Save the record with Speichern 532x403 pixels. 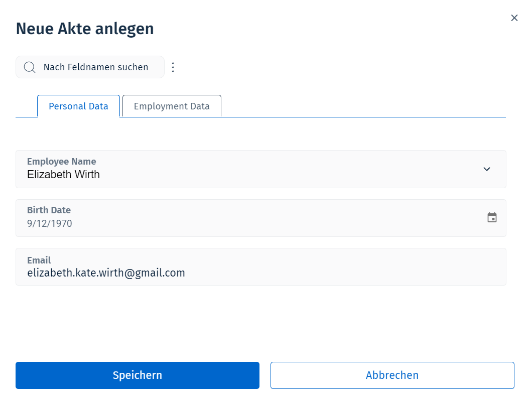138,375
